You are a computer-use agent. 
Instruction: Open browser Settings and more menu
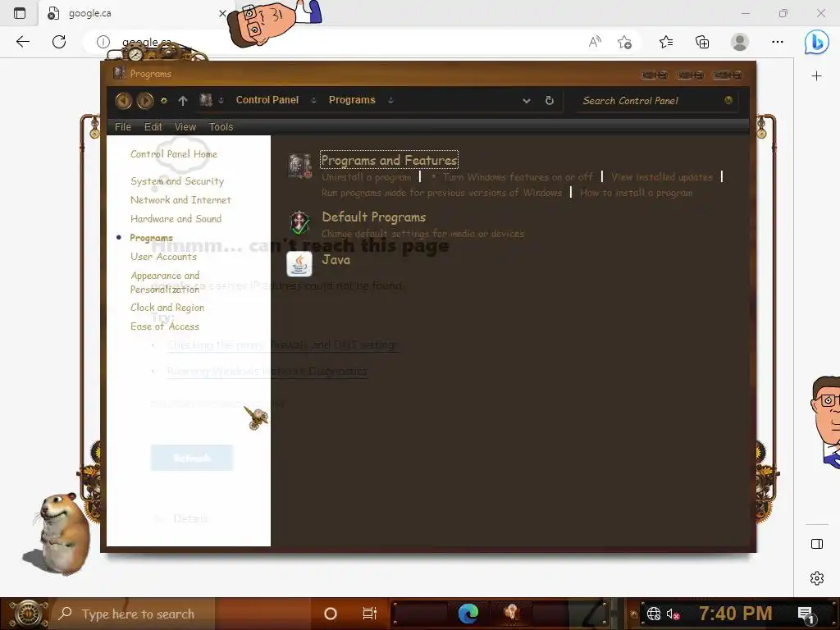point(778,42)
